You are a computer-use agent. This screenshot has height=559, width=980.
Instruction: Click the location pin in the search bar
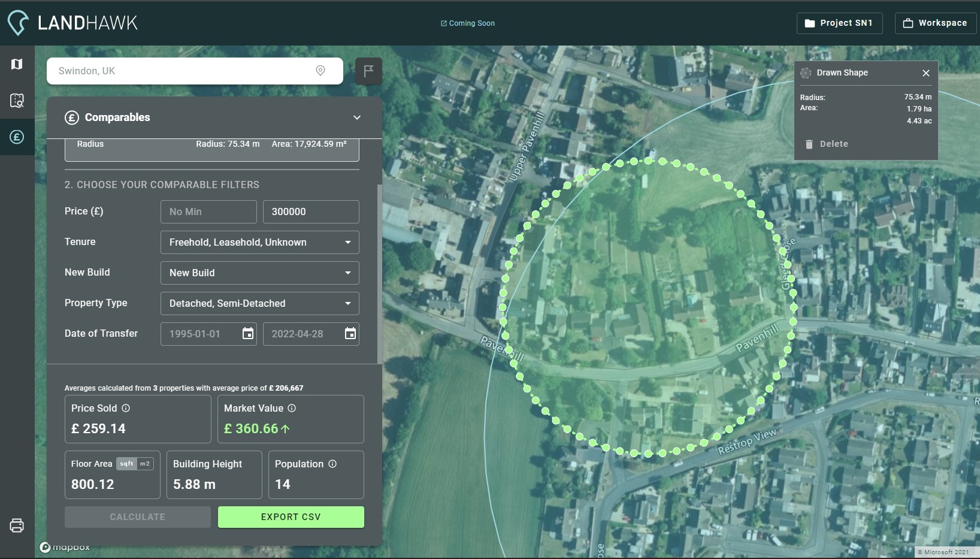click(320, 71)
